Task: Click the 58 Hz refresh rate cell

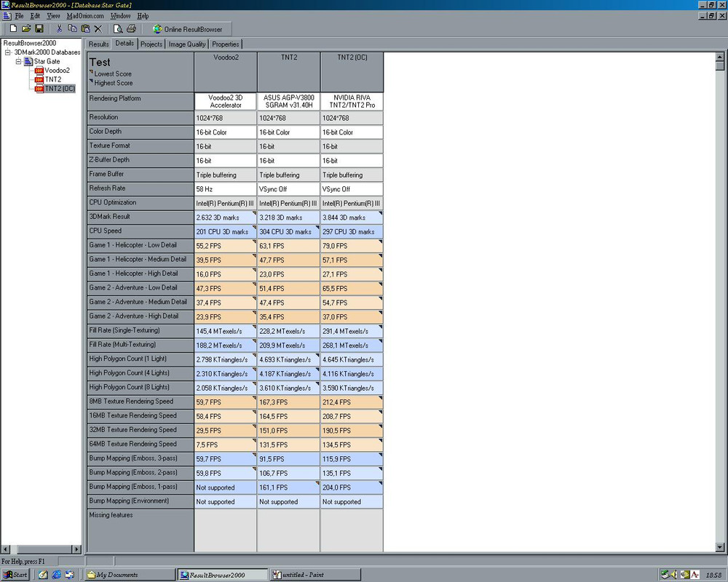Action: pos(226,189)
